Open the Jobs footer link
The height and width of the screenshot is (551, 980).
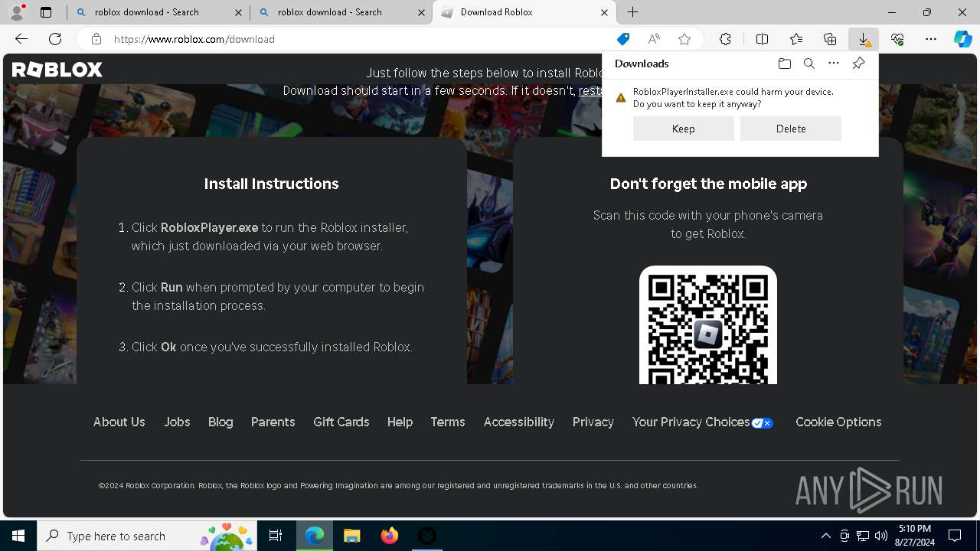(x=177, y=422)
